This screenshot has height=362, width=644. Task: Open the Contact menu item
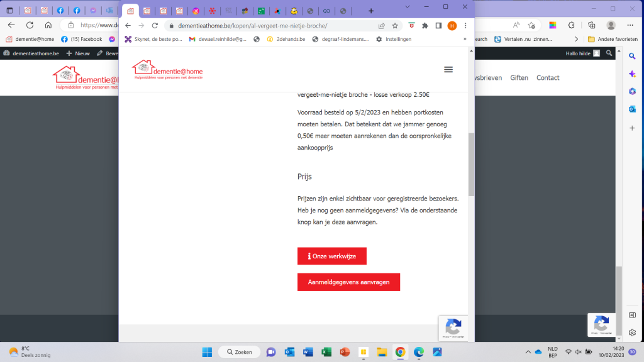point(548,78)
